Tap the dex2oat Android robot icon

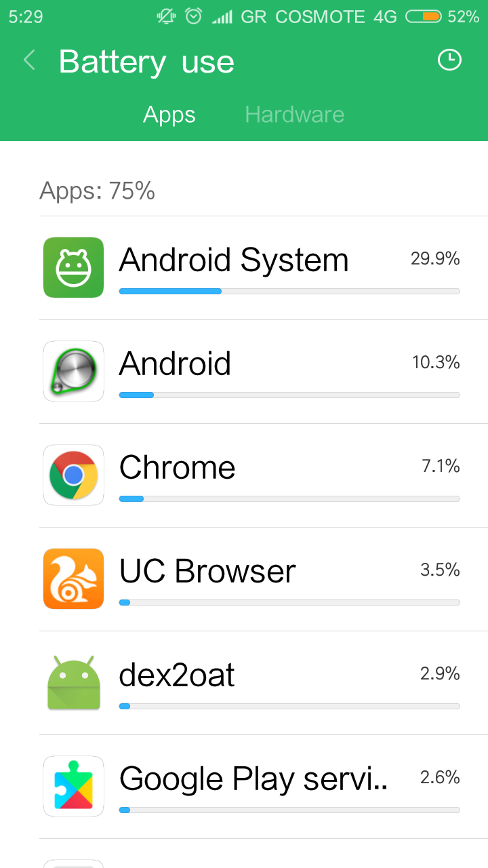(73, 682)
